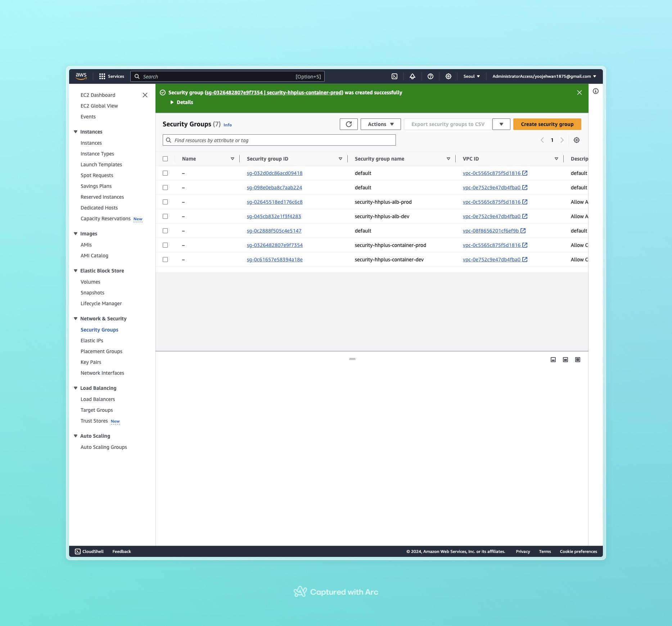Expand Details in the success banner
672x626 pixels.
pos(182,102)
